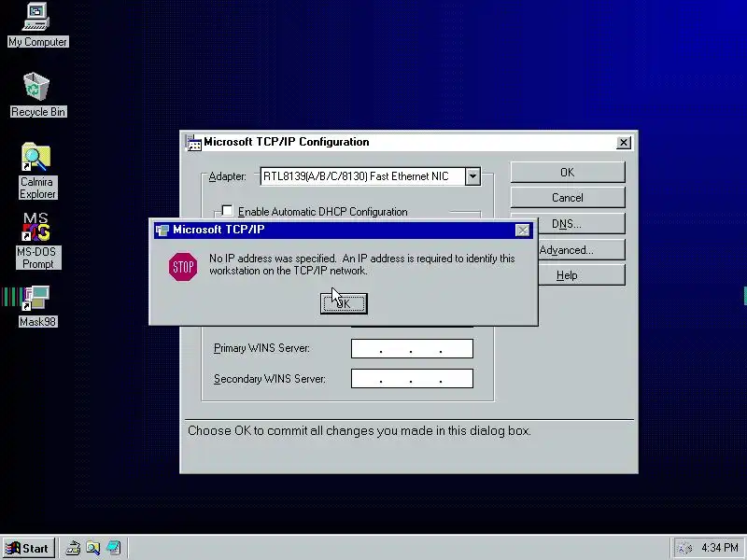Select the Calmira Explorer shortcut

pyautogui.click(x=37, y=171)
